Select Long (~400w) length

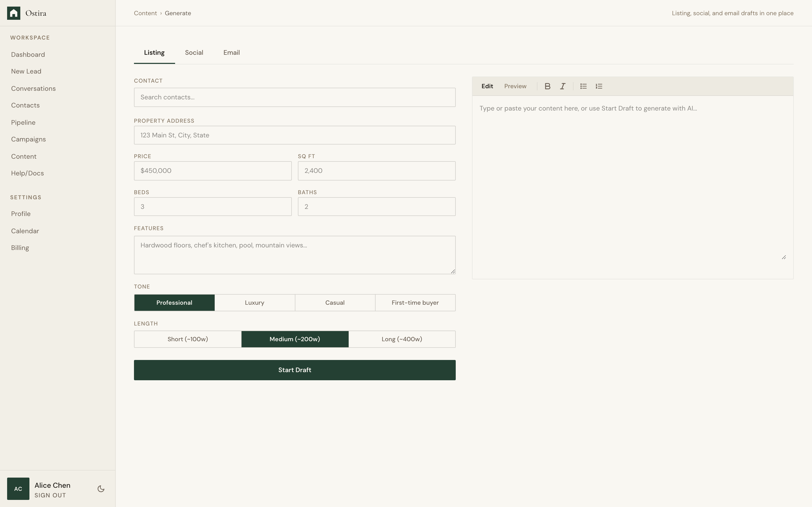[x=402, y=339]
